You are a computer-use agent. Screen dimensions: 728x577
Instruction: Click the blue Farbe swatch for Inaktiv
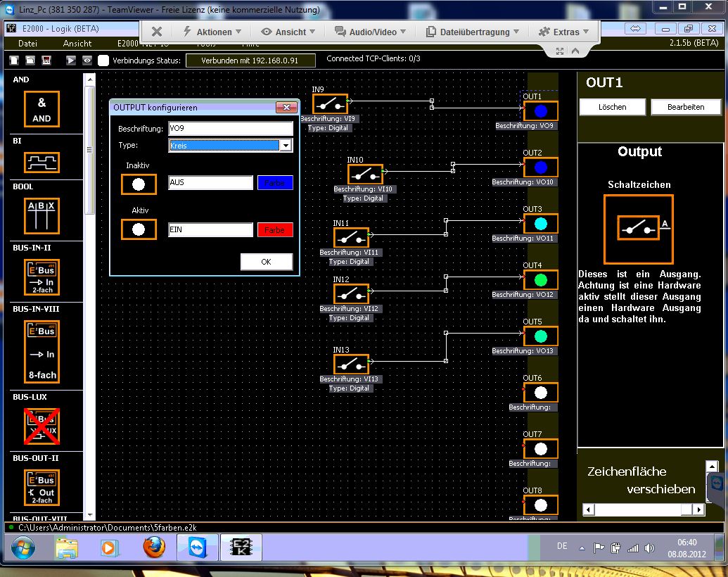(274, 183)
